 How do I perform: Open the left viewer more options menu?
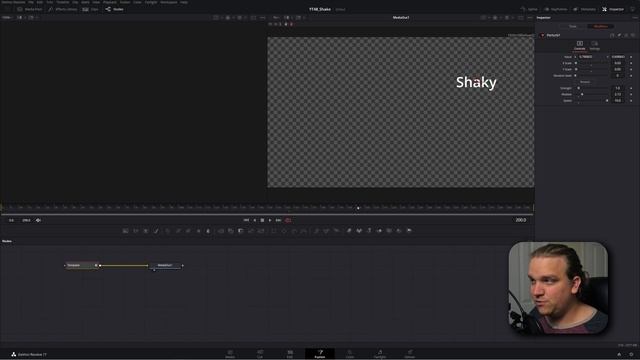262,18
